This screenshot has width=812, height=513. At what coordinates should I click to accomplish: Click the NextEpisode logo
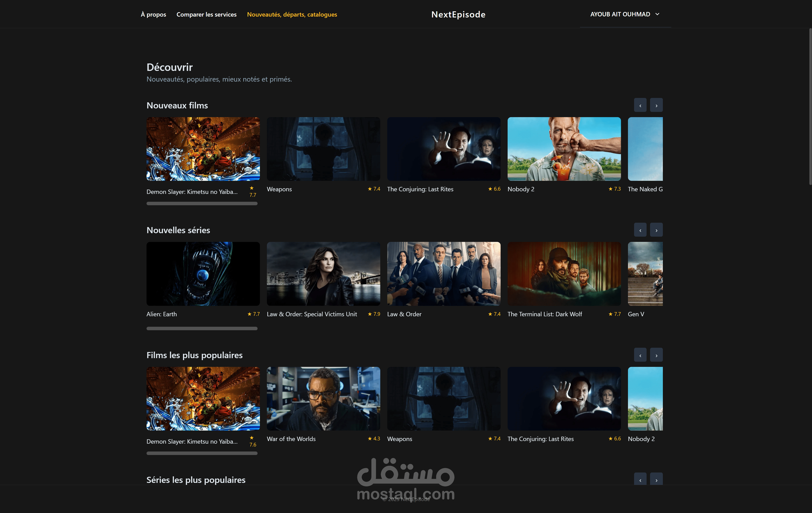point(458,14)
